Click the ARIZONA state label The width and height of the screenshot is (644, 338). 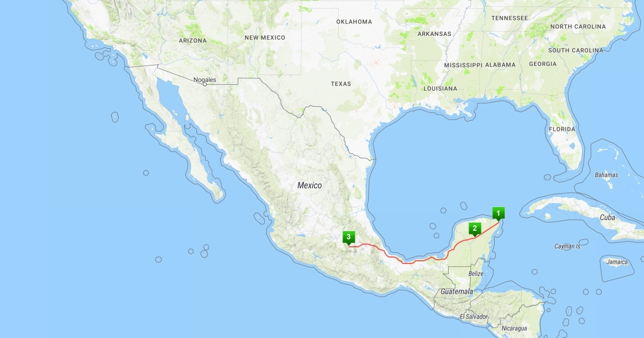coord(193,40)
